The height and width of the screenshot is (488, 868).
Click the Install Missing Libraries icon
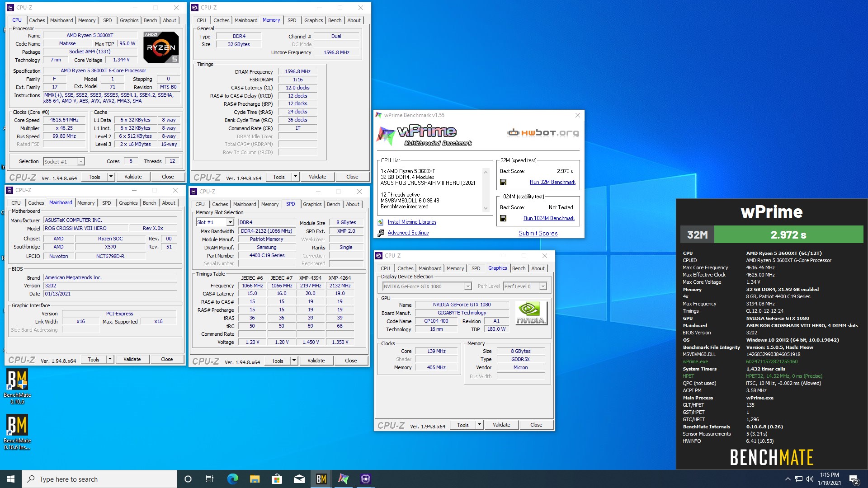coord(381,222)
